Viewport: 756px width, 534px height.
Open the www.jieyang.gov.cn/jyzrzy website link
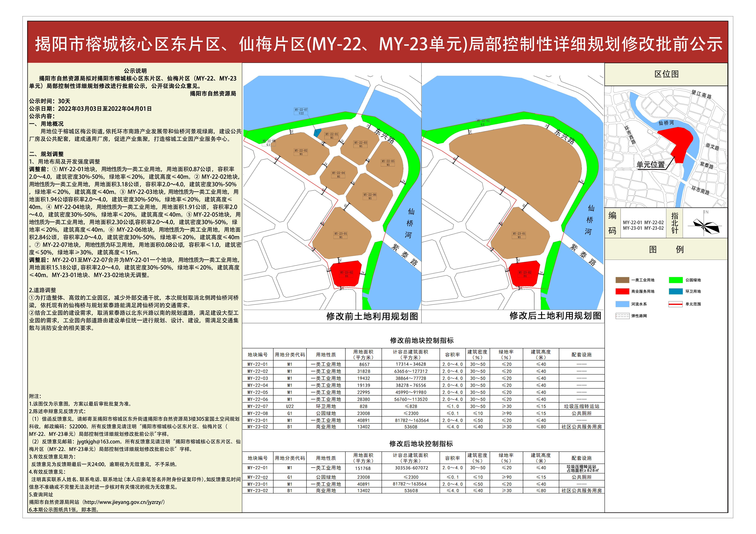[x=124, y=502]
